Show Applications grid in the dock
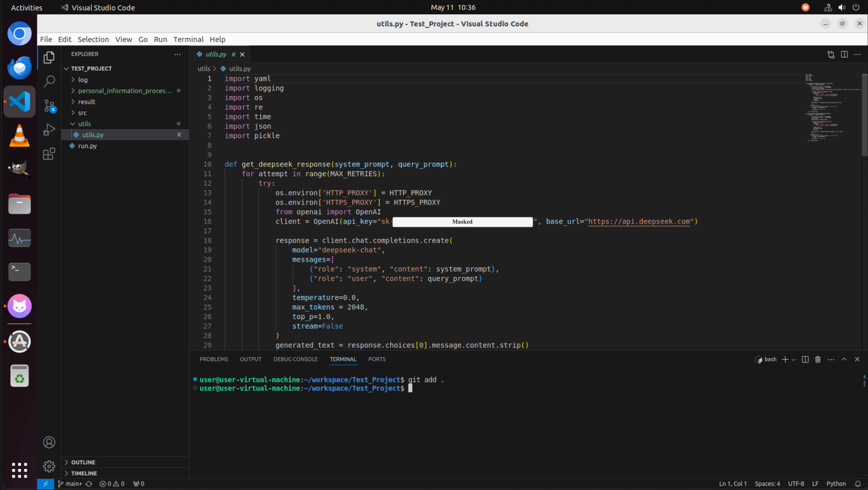 (x=20, y=470)
